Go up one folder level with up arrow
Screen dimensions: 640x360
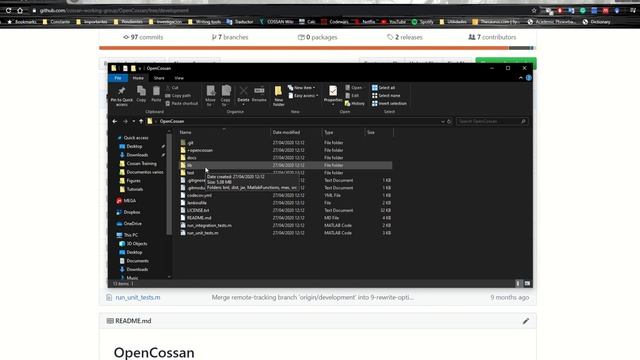[x=141, y=121]
